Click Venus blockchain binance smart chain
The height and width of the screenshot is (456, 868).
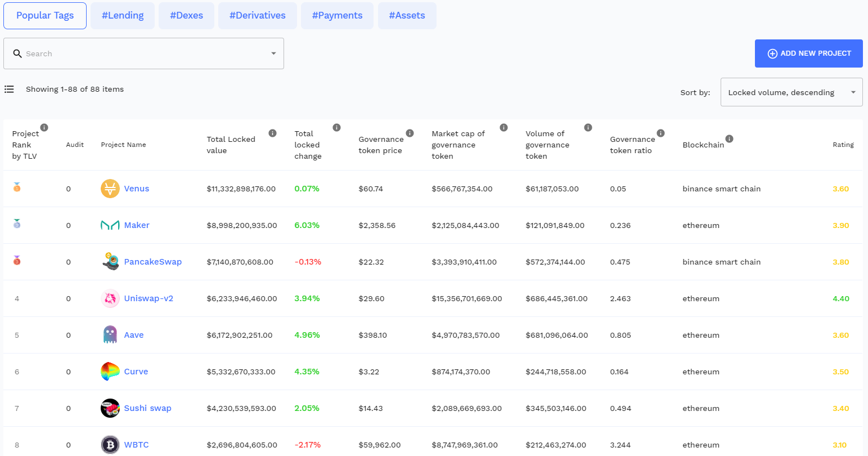click(722, 189)
